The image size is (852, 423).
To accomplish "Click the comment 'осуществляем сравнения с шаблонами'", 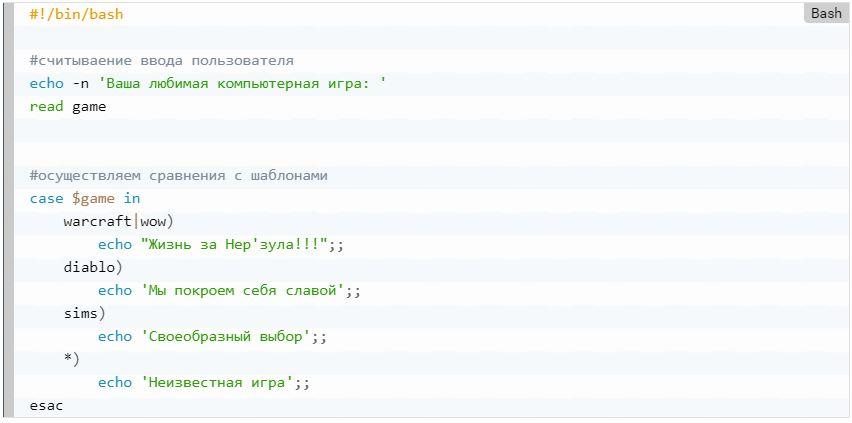I will click(x=179, y=176).
